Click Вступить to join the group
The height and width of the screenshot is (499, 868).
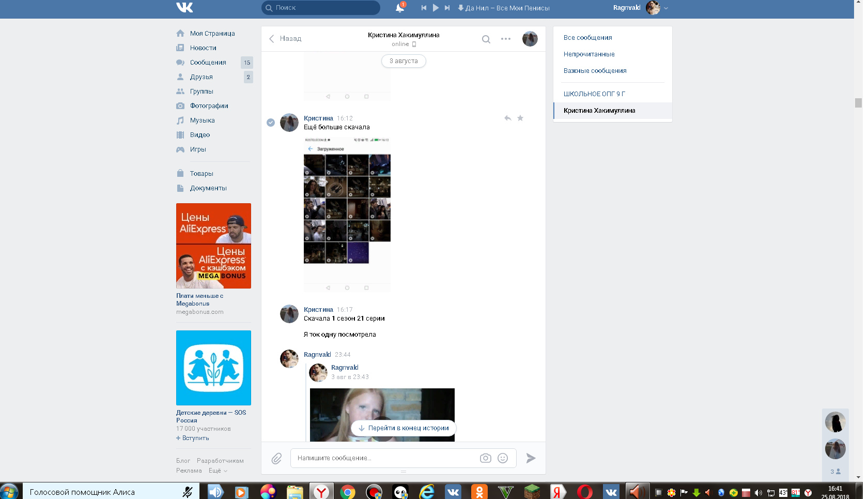pos(193,438)
